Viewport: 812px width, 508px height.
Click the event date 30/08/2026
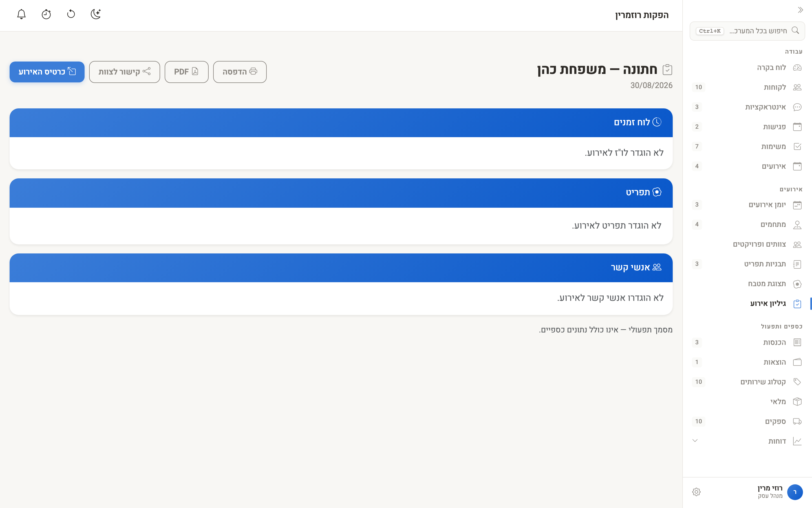click(x=651, y=85)
